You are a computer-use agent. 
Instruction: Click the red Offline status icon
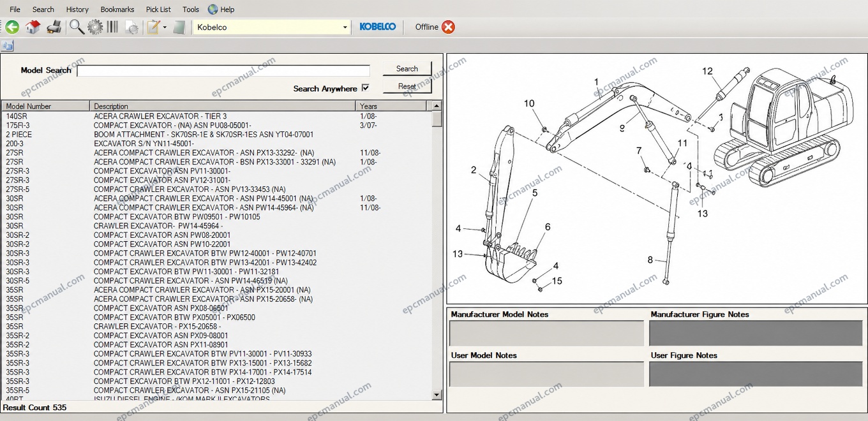point(449,27)
